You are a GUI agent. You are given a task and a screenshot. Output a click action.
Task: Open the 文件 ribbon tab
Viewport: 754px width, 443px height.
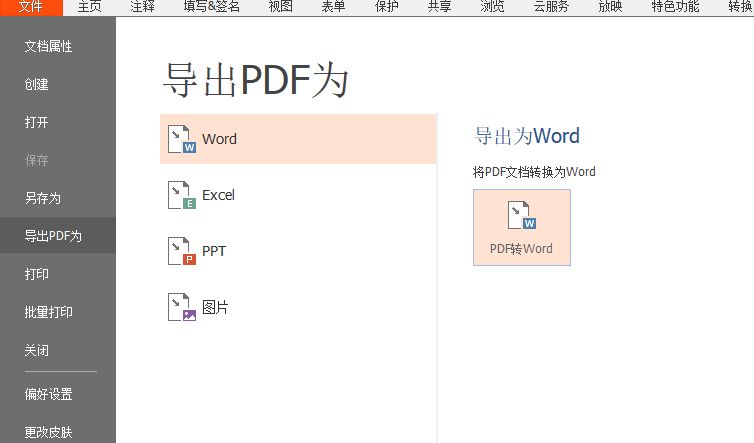click(x=31, y=7)
